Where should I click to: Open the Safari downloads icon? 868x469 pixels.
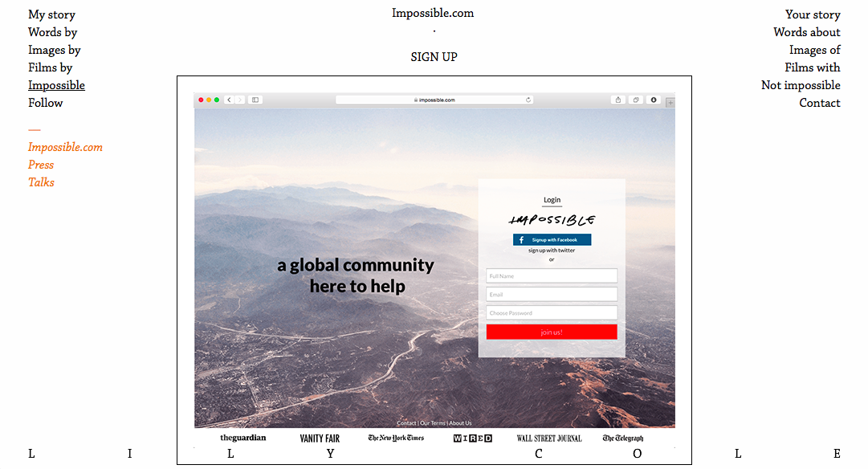[654, 100]
